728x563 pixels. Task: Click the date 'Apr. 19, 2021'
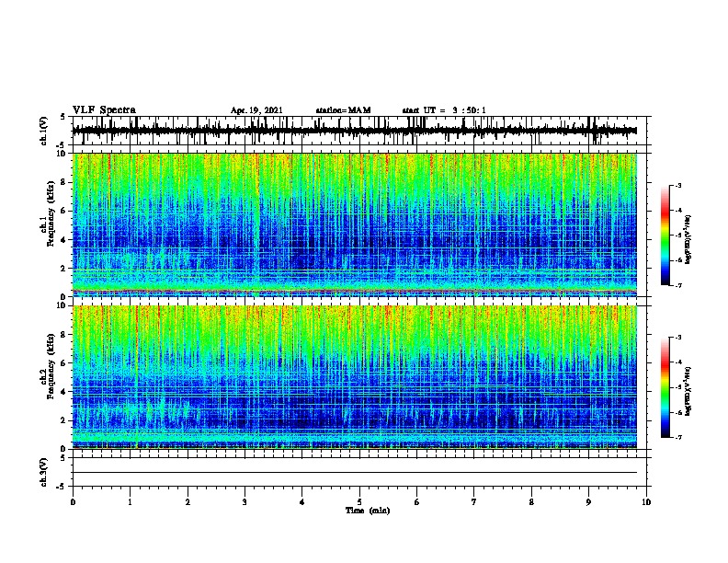pyautogui.click(x=256, y=110)
